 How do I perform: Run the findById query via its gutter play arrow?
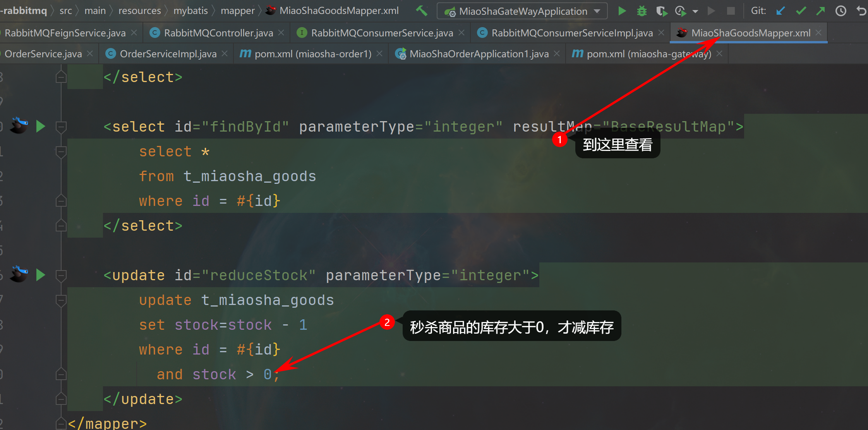41,126
